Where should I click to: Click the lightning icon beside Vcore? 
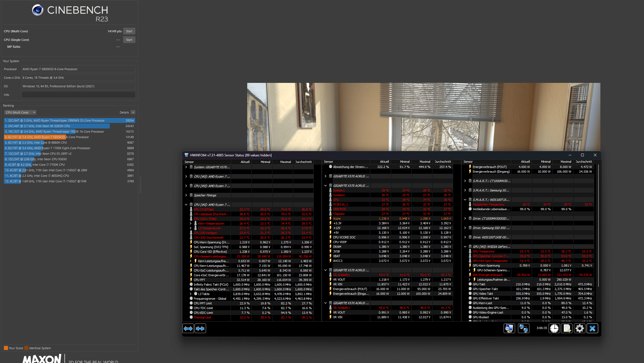(330, 219)
